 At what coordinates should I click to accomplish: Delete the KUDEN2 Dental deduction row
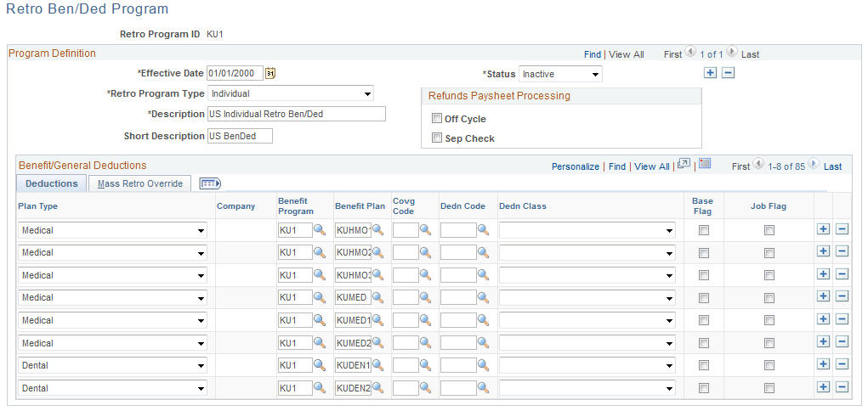point(842,387)
